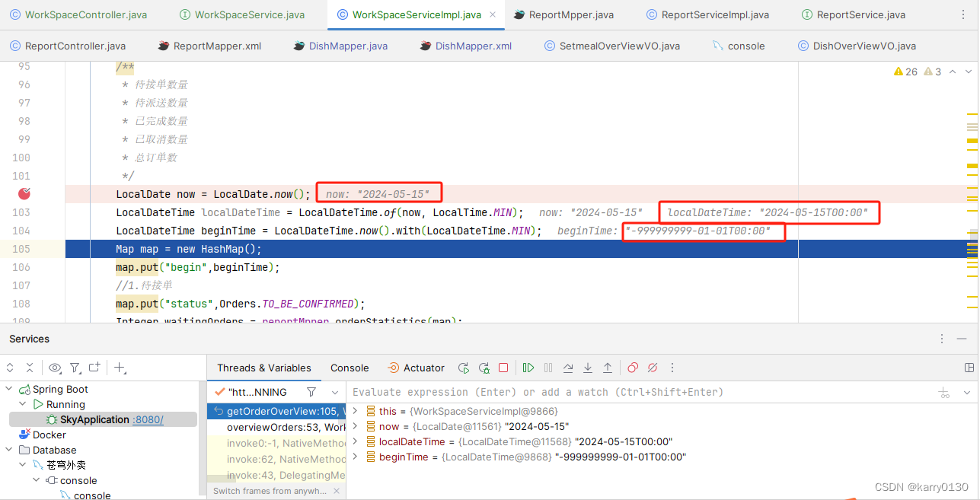Screen dimensions: 980x500
Task: Expand the localDateTime variable
Action: click(356, 441)
